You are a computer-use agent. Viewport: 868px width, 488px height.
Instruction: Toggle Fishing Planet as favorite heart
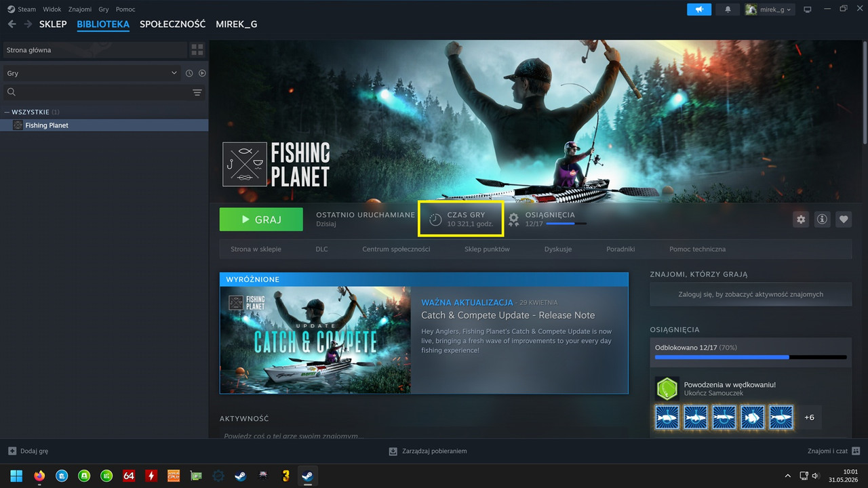click(844, 219)
